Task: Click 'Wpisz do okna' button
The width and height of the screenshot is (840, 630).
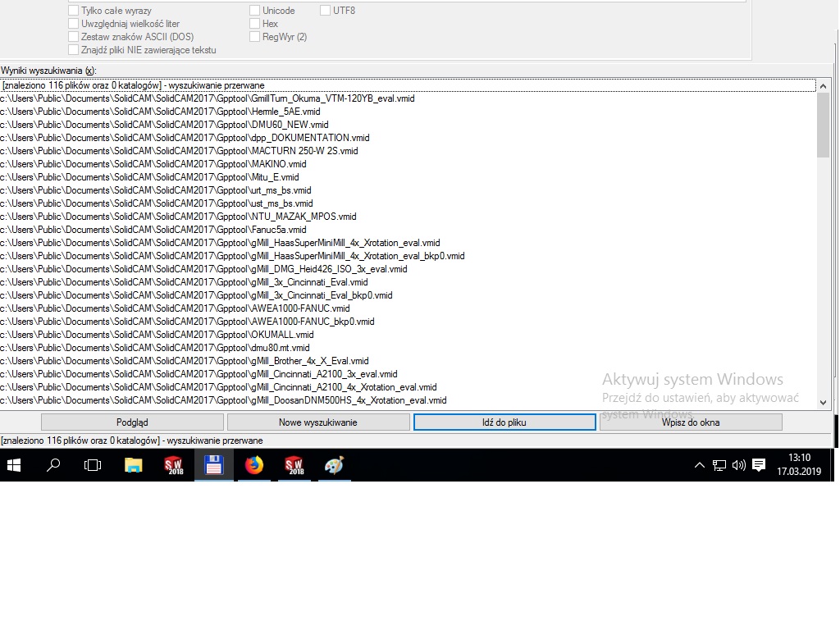Action: (x=691, y=422)
